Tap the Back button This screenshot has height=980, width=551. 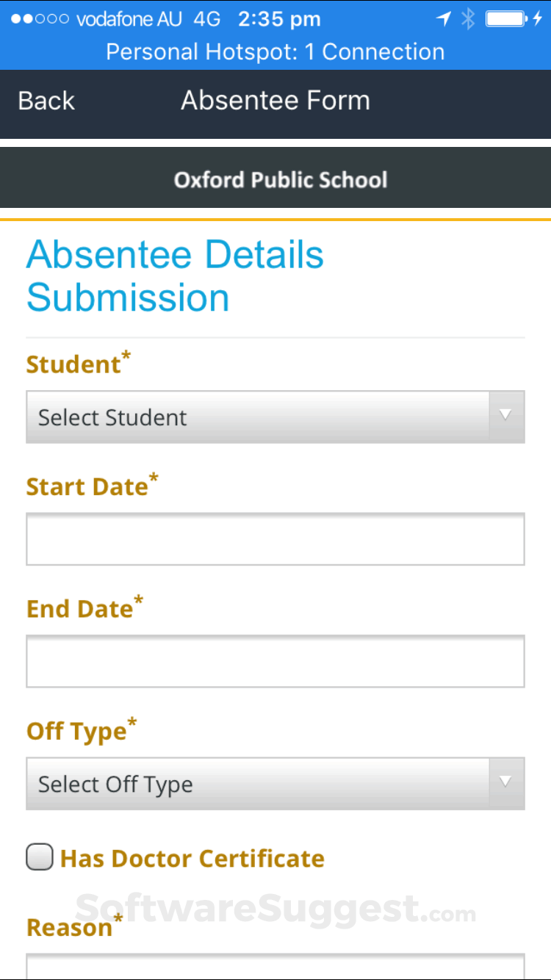click(46, 101)
